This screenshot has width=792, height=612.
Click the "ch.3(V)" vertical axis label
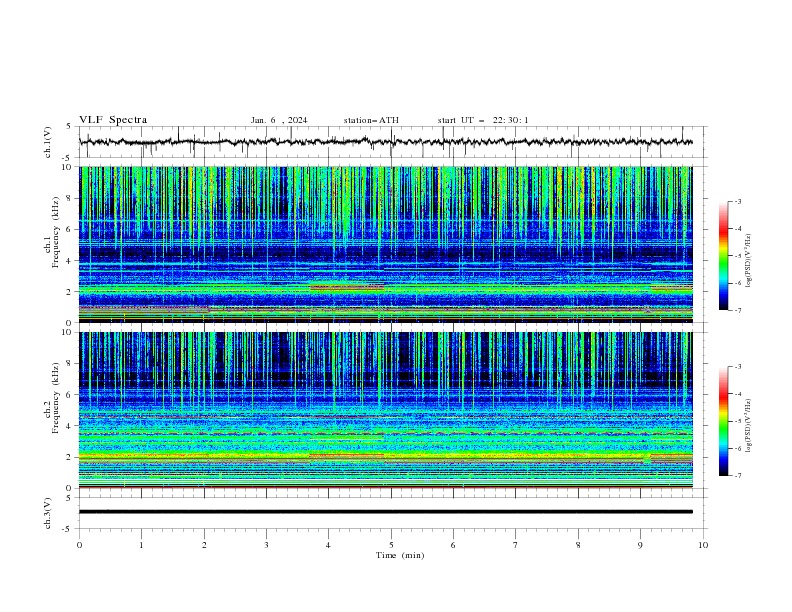point(48,513)
